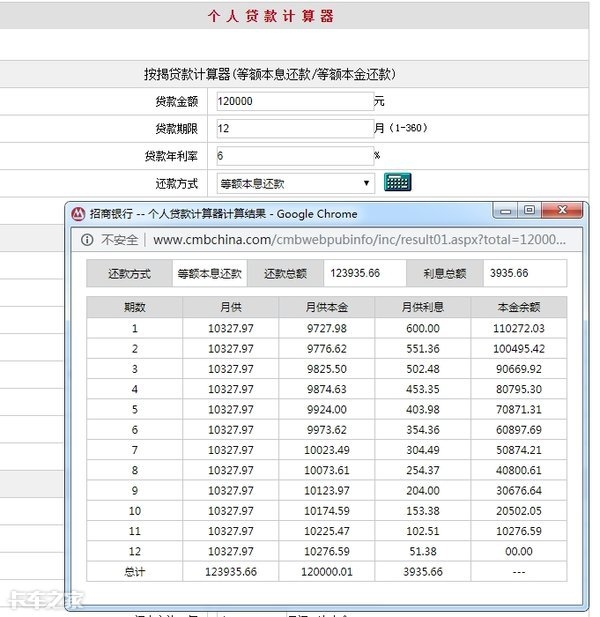This screenshot has height=617, width=600.
Task: Click the teal calculator icon to compute
Action: pyautogui.click(x=397, y=182)
